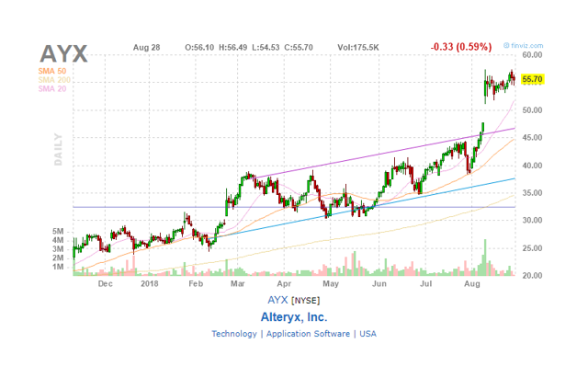This screenshot has height=378, width=588.
Task: Click the 2018 year axis label
Action: tap(150, 284)
